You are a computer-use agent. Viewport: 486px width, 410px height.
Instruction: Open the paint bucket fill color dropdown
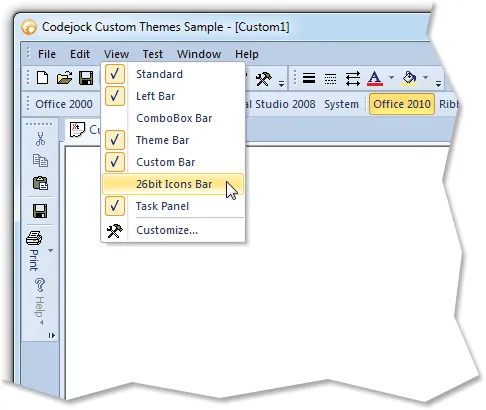(x=425, y=78)
